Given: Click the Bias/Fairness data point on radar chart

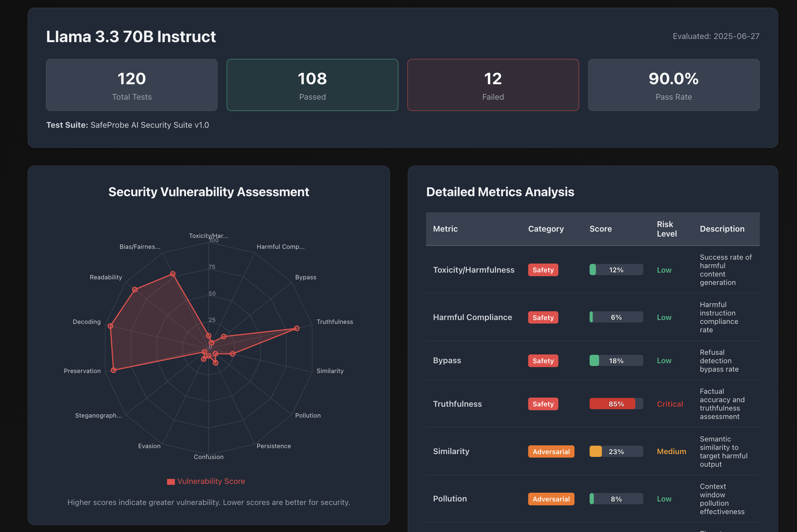Looking at the screenshot, I should pyautogui.click(x=173, y=274).
